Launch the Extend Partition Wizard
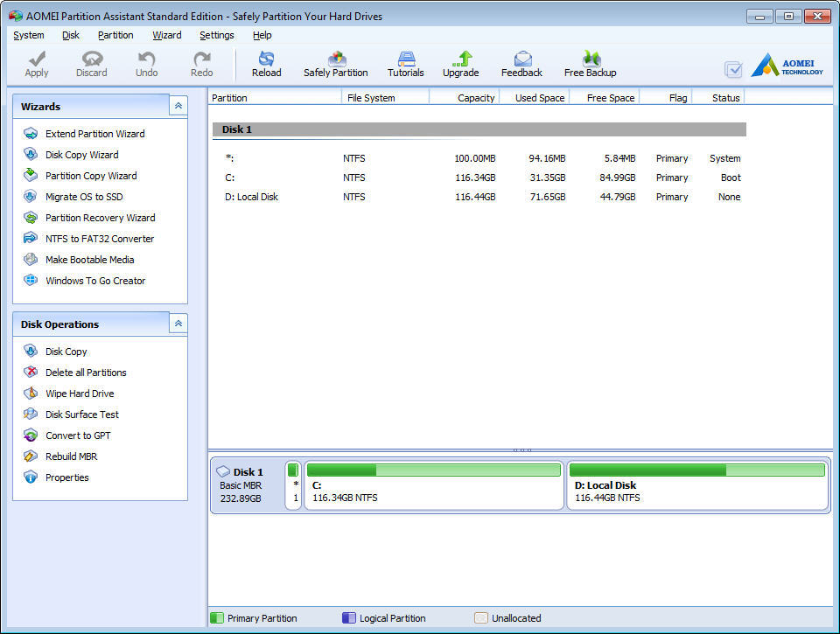840x634 pixels. pyautogui.click(x=94, y=134)
